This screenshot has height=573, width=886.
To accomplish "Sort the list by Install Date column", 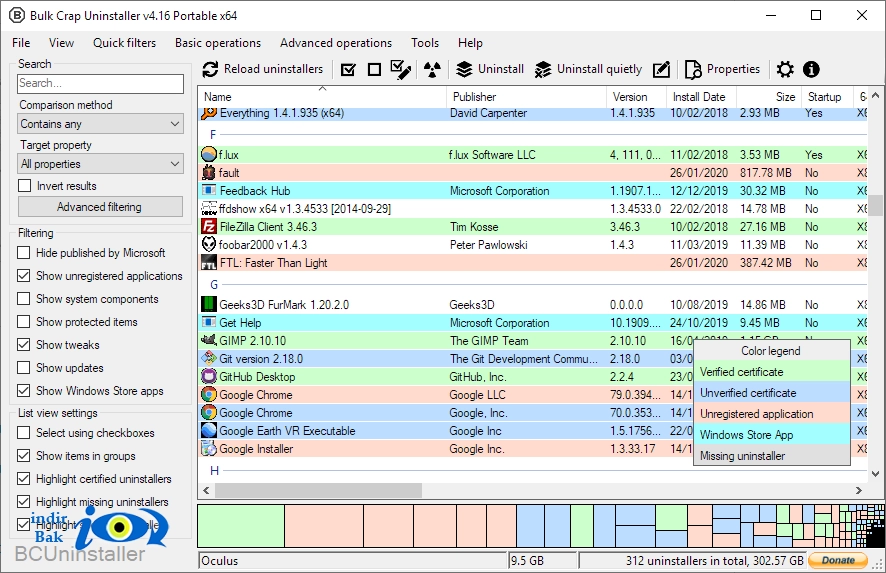I will click(701, 97).
